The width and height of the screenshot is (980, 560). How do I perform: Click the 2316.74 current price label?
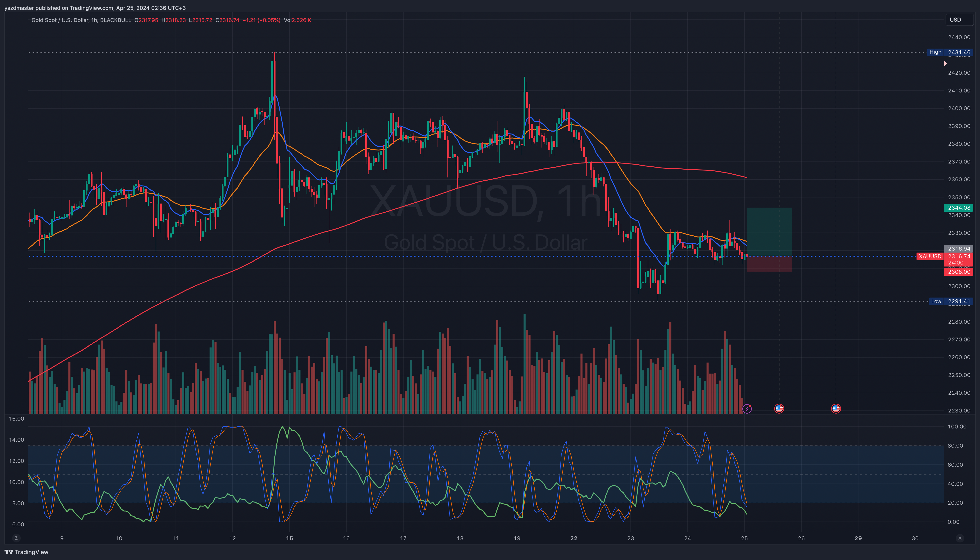click(959, 256)
